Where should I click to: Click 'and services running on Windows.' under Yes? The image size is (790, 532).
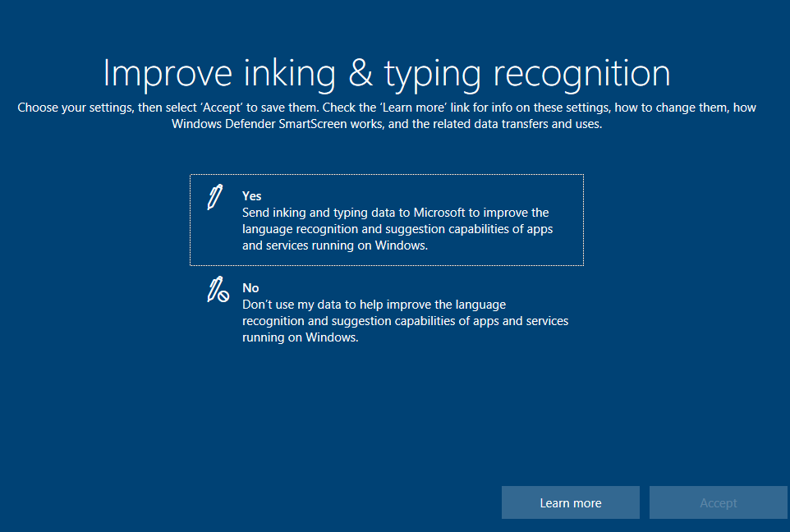click(x=335, y=245)
